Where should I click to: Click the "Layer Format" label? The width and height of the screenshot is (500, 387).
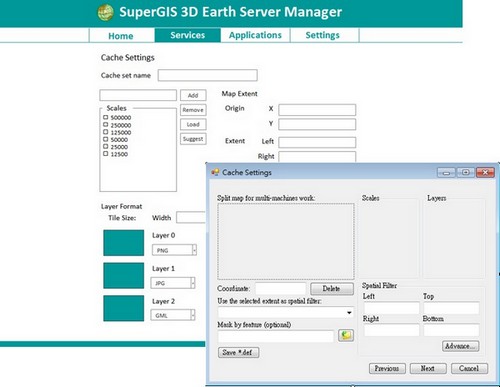click(121, 206)
